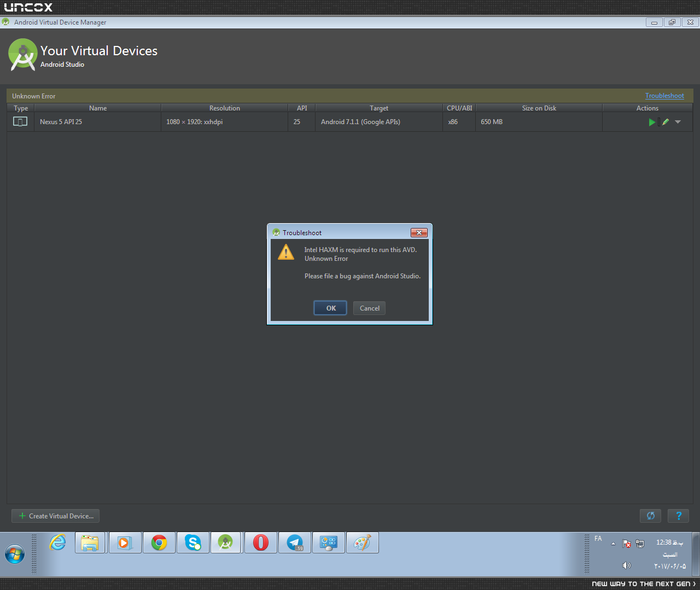The image size is (700, 590).
Task: Open Internet Explorer from the taskbar
Action: [57, 543]
